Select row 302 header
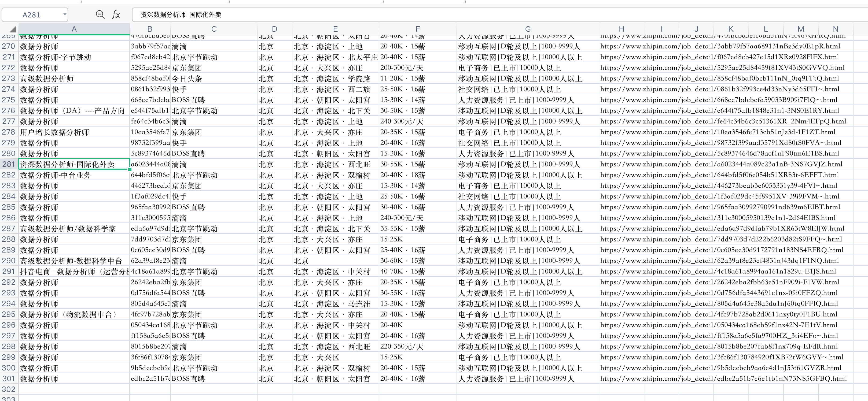Screen dimensions: 868x401 tap(9, 389)
